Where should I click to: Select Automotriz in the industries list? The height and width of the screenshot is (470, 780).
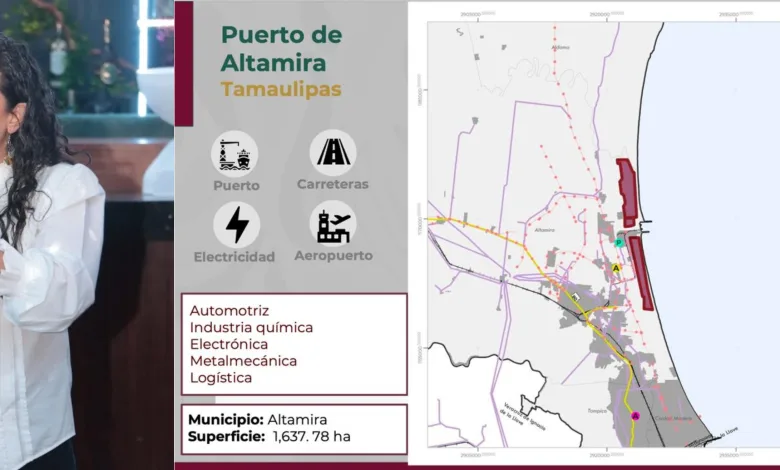point(229,311)
